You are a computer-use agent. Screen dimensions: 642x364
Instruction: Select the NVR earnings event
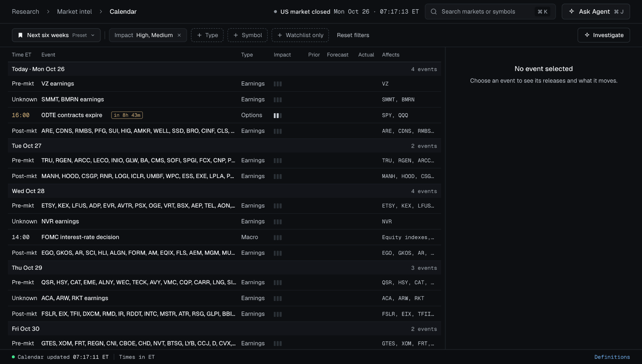point(224,222)
